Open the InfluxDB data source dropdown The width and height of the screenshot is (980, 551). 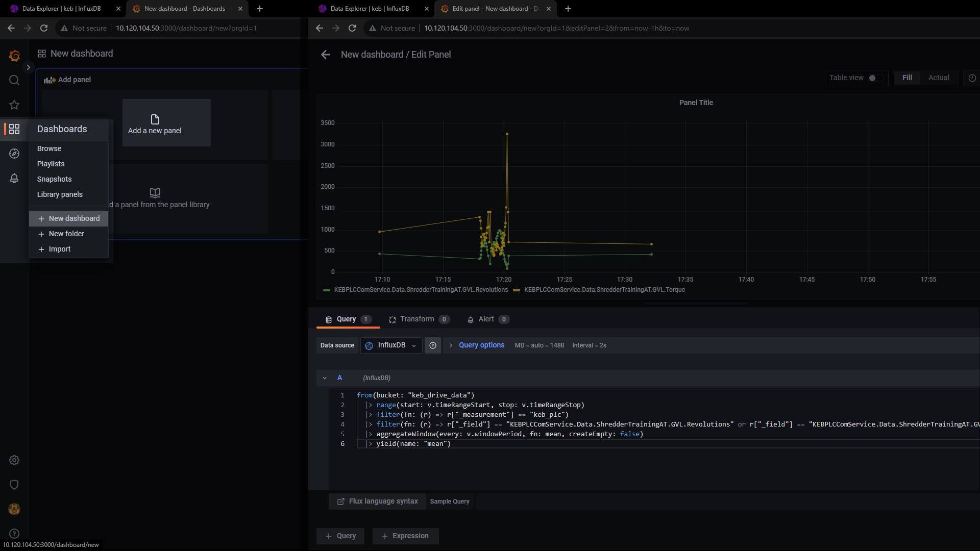coord(391,345)
